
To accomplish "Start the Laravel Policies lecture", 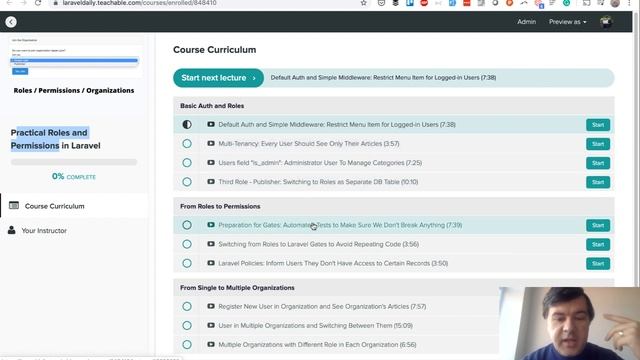I will click(598, 264).
